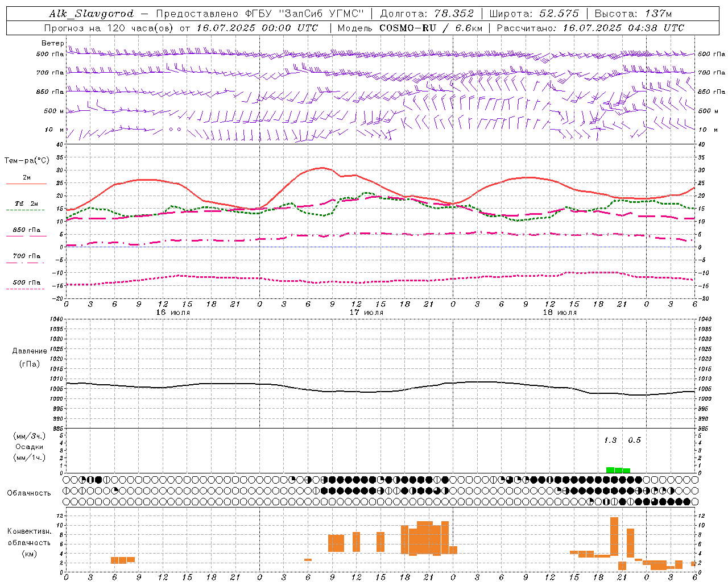Click the '(мм/3ч.)' precipitation unit label
Screen dimensions: 728x582
click(30, 436)
